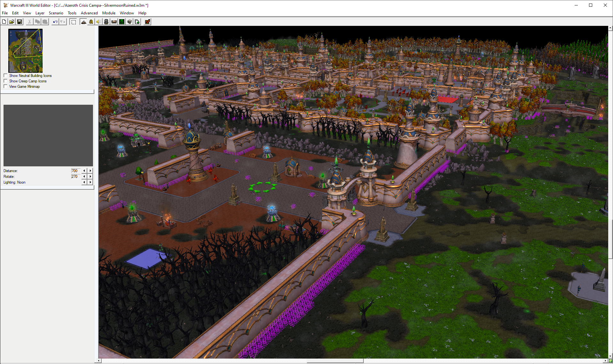Open the Scenario menu
613x364 pixels.
click(56, 13)
